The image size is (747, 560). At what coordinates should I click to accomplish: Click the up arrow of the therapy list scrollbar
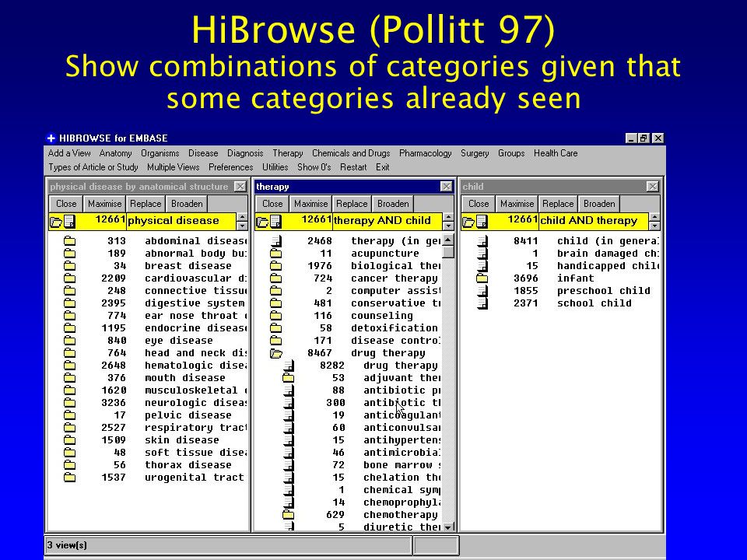448,240
